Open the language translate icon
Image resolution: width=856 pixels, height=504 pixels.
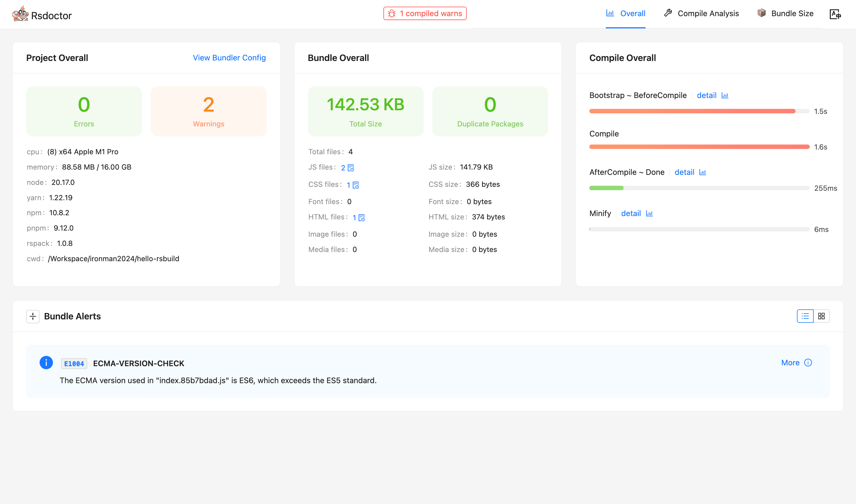point(835,14)
